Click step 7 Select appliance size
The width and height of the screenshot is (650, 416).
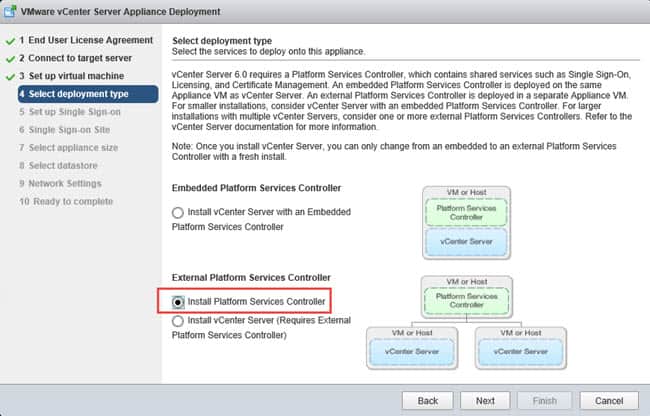point(68,148)
